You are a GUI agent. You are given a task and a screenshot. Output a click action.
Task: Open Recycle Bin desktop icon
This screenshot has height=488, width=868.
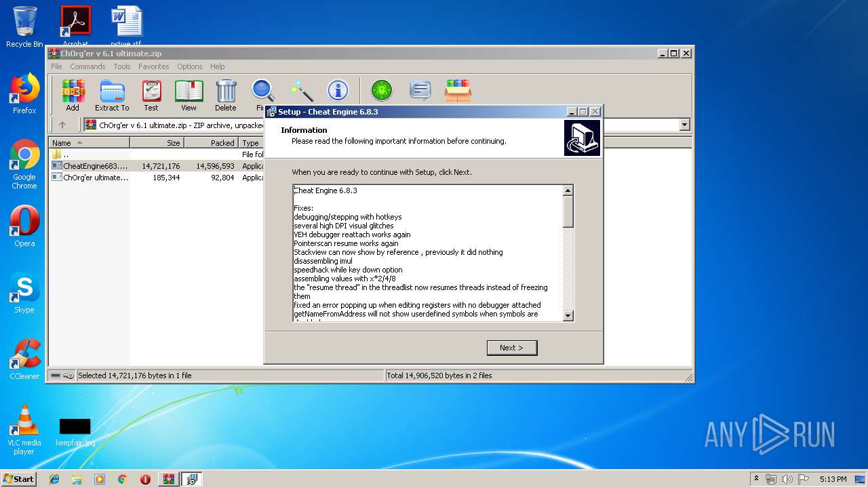pos(24,27)
